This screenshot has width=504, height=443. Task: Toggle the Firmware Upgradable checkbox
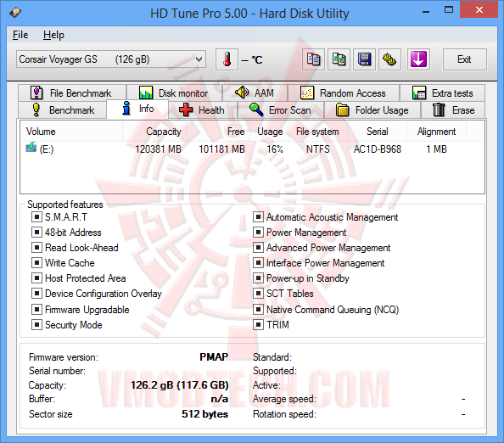pos(36,310)
